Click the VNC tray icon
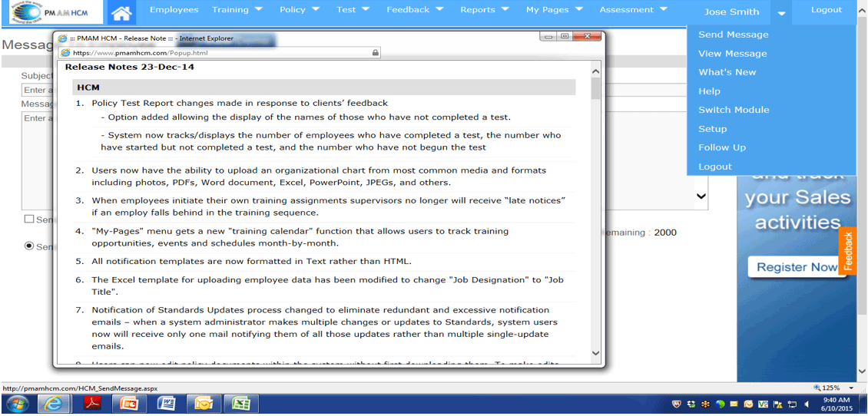 [763, 405]
